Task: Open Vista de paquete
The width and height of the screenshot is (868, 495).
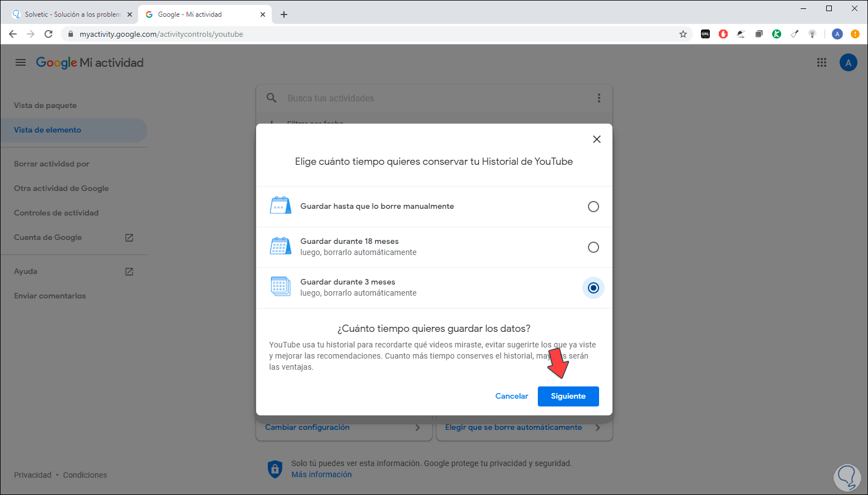Action: click(x=46, y=105)
